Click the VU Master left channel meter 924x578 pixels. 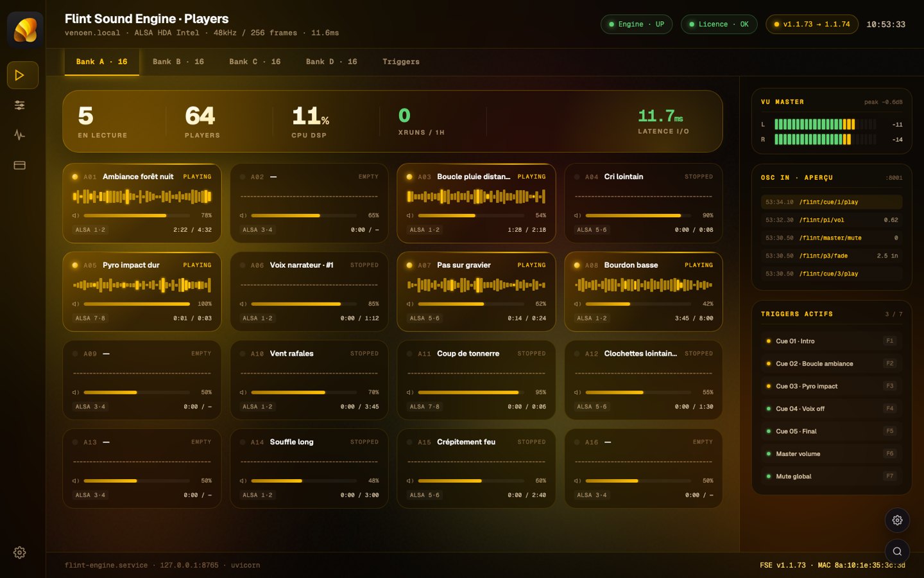pyautogui.click(x=825, y=125)
